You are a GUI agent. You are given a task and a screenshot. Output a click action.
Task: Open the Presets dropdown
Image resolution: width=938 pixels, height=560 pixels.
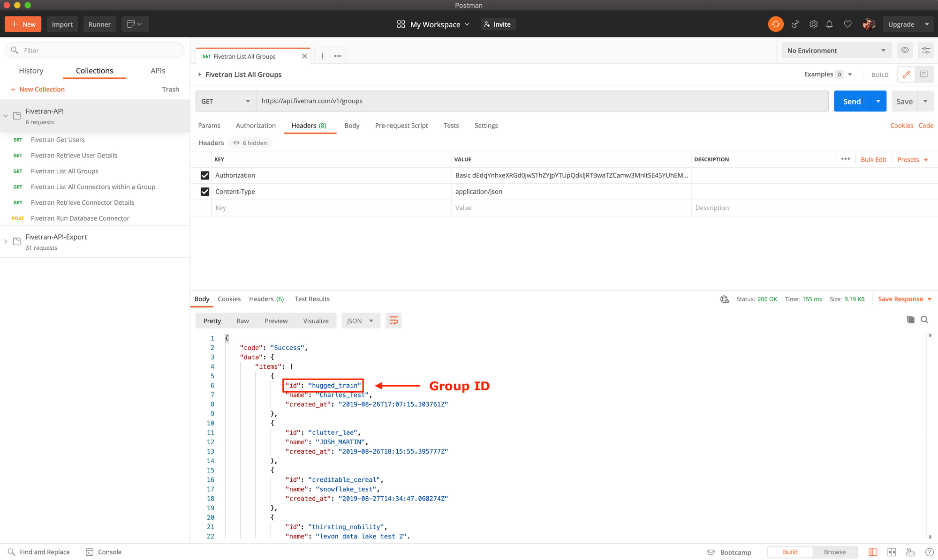(x=912, y=159)
